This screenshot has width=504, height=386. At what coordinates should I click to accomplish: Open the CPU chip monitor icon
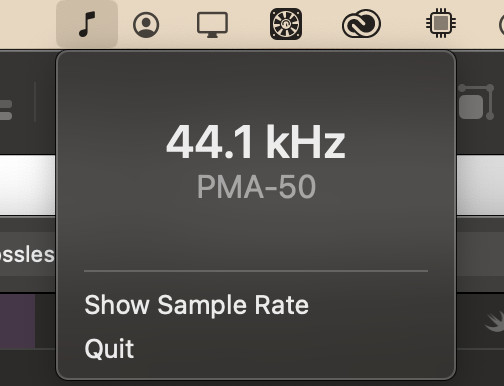[x=441, y=23]
